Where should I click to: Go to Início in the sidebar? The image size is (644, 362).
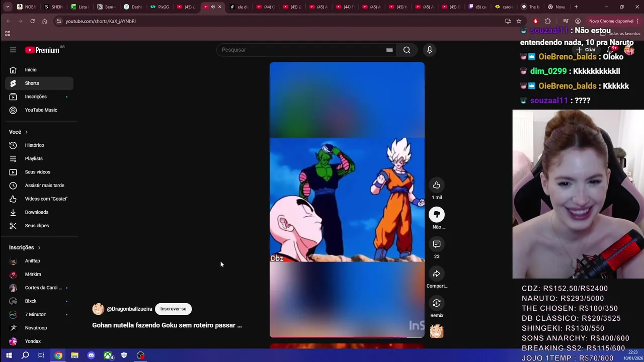click(x=39, y=70)
